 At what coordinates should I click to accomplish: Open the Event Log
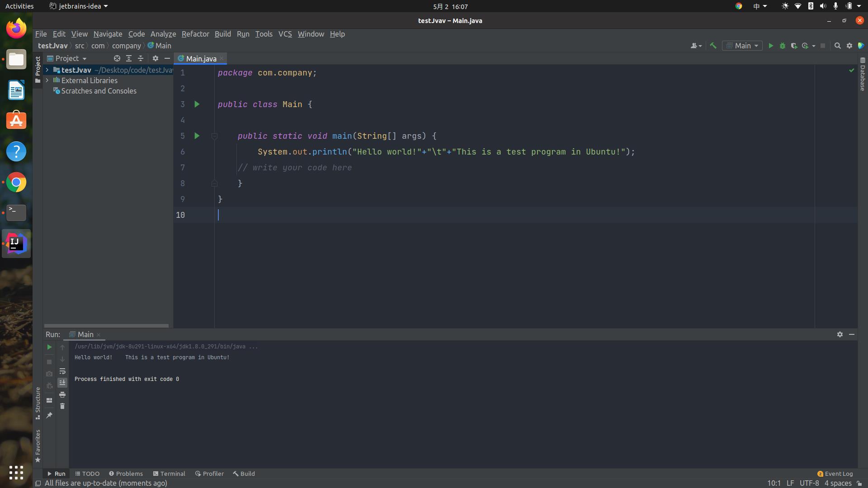[835, 474]
